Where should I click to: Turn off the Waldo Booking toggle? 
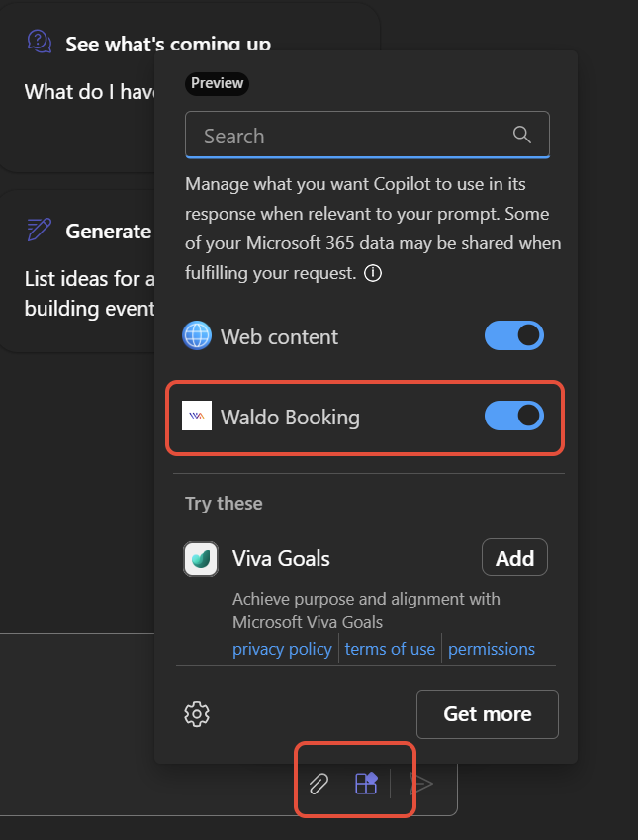[514, 416]
